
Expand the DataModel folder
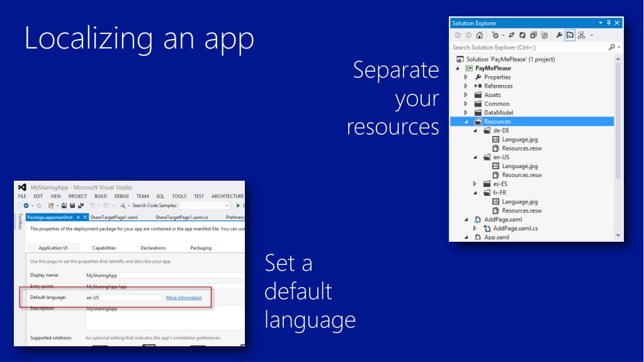(466, 113)
